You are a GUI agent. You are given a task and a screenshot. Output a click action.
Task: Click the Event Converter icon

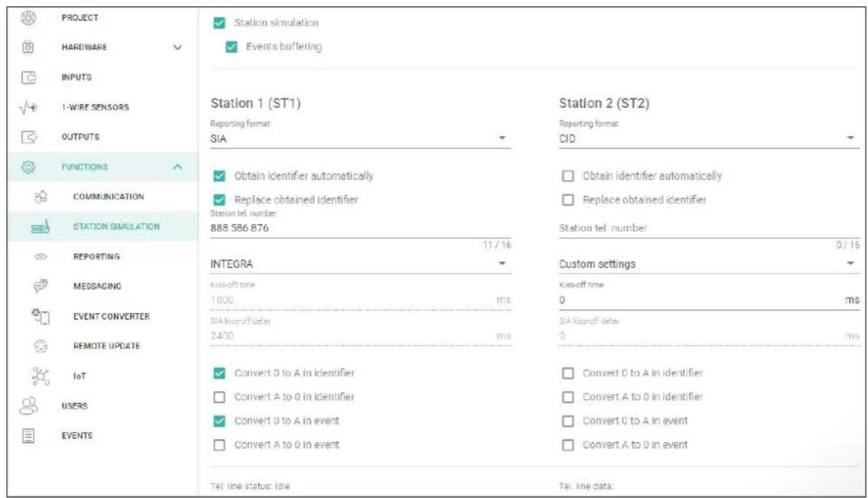coord(39,316)
